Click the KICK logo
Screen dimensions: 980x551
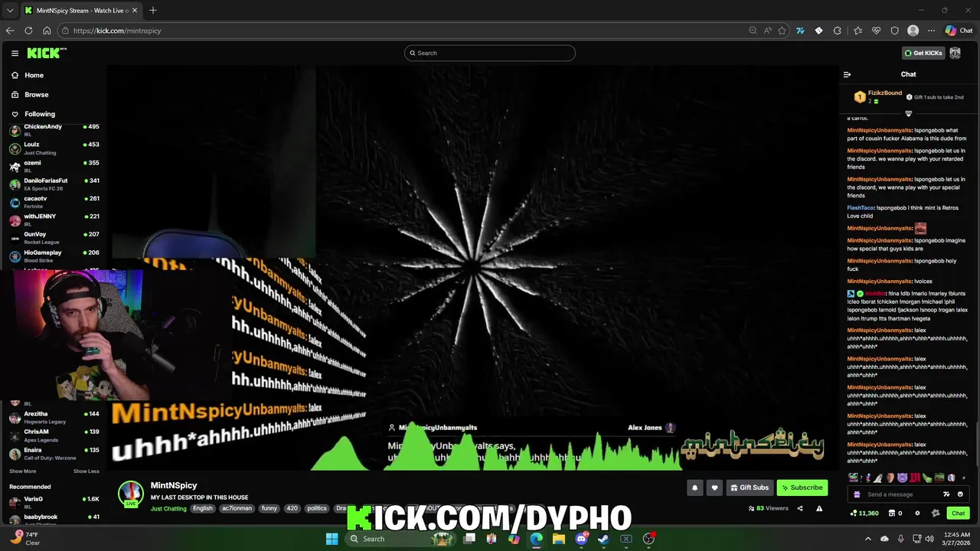coord(47,53)
